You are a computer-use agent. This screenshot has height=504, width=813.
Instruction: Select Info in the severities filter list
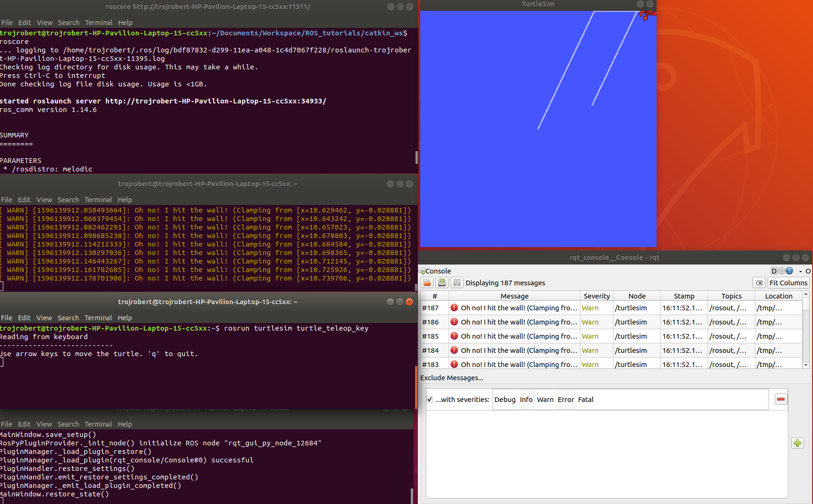pyautogui.click(x=526, y=400)
